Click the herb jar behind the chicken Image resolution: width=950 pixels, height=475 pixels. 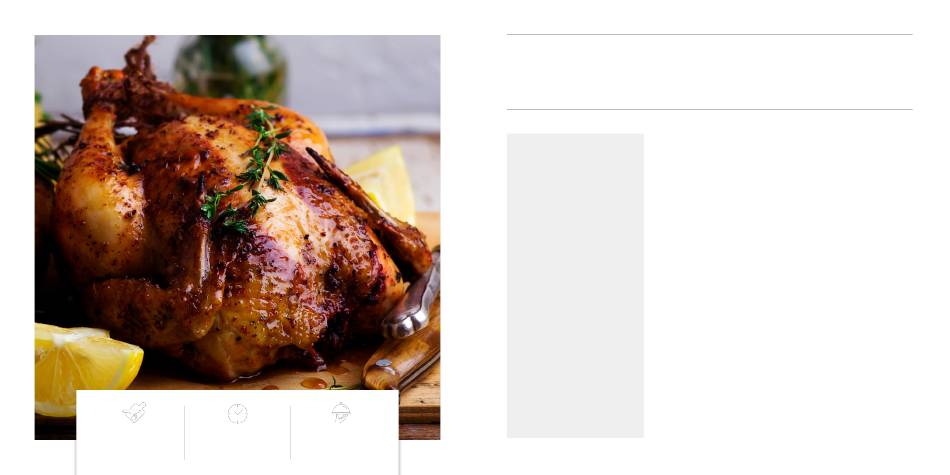point(230,67)
